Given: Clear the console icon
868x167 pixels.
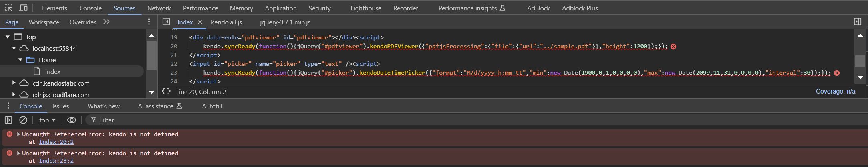Looking at the screenshot, I should (x=23, y=120).
